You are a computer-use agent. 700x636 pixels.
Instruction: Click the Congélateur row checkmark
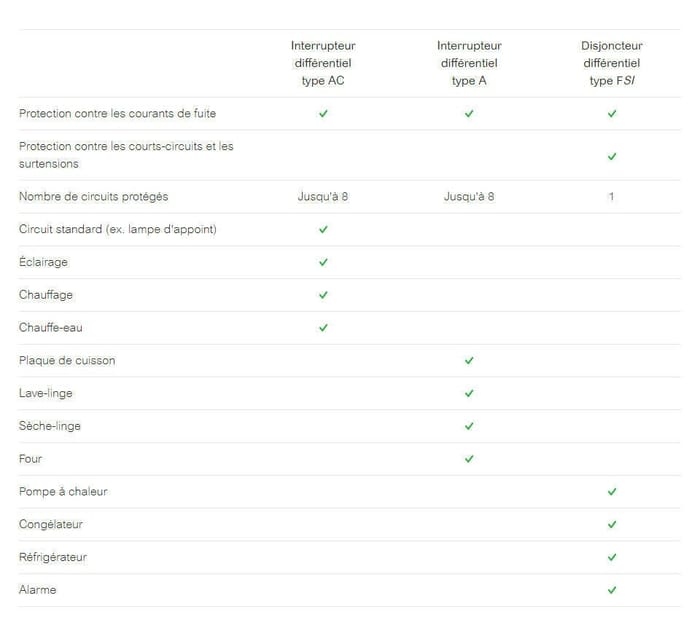(x=612, y=525)
